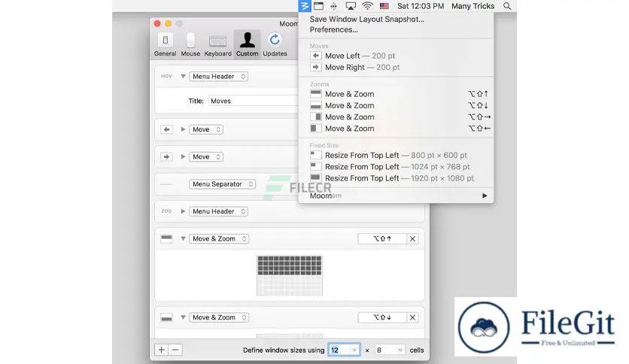Open the first Menu Header type dropdown
Viewport: 629px width, 364px height.
click(218, 76)
